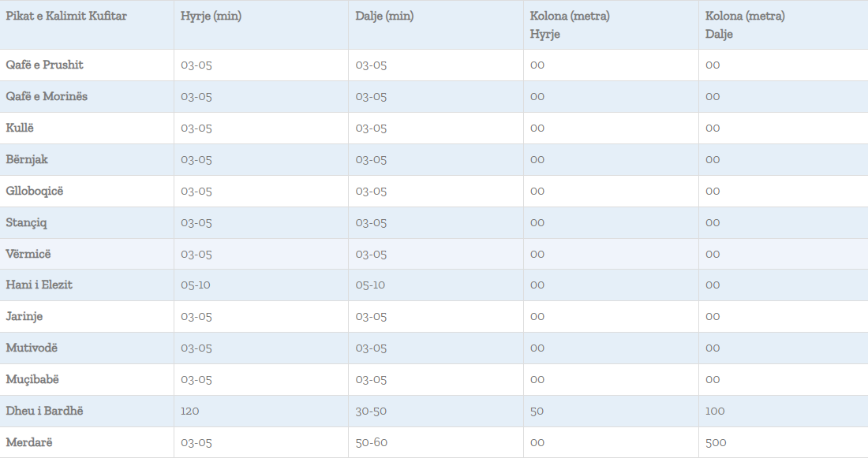
Task: Click the Muçibabë border crossing name
Action: pos(32,379)
